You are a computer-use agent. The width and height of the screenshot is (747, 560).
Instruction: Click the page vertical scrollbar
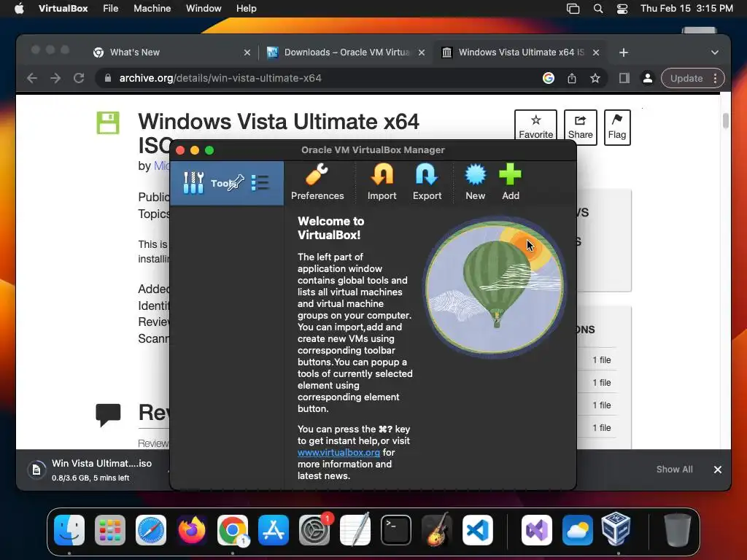726,122
